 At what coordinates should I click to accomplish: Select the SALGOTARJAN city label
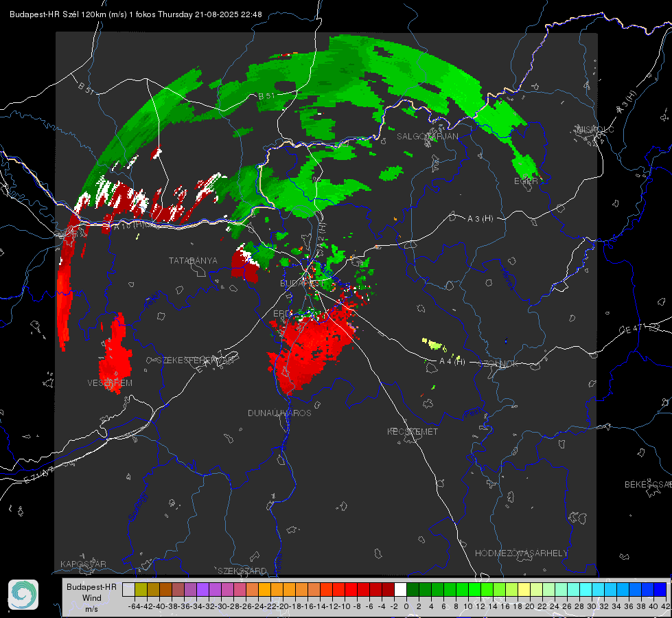pos(427,137)
